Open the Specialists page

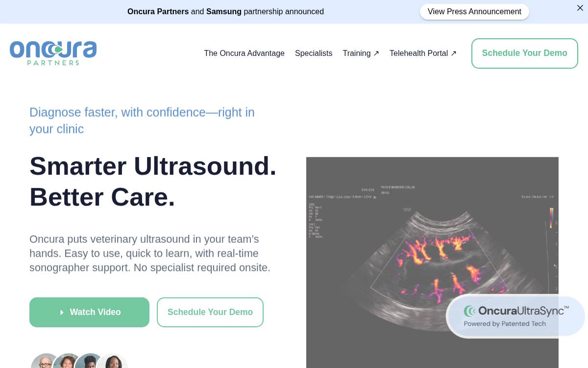click(314, 53)
